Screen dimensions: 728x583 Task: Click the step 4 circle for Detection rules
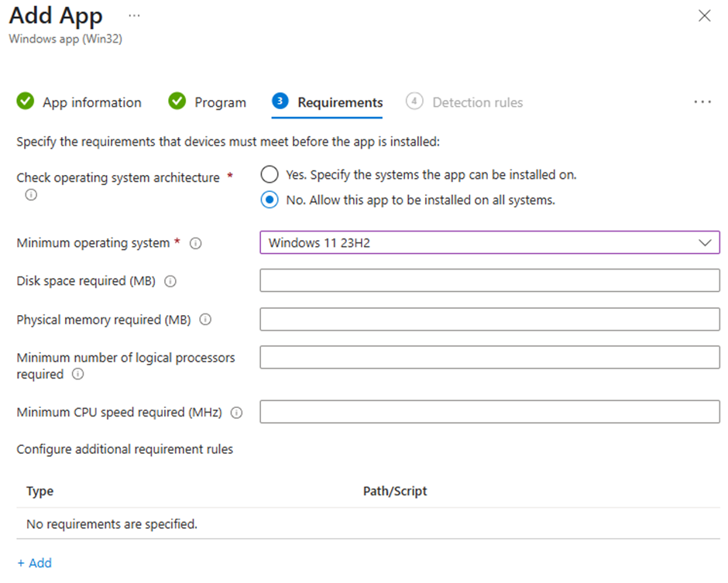pyautogui.click(x=414, y=101)
